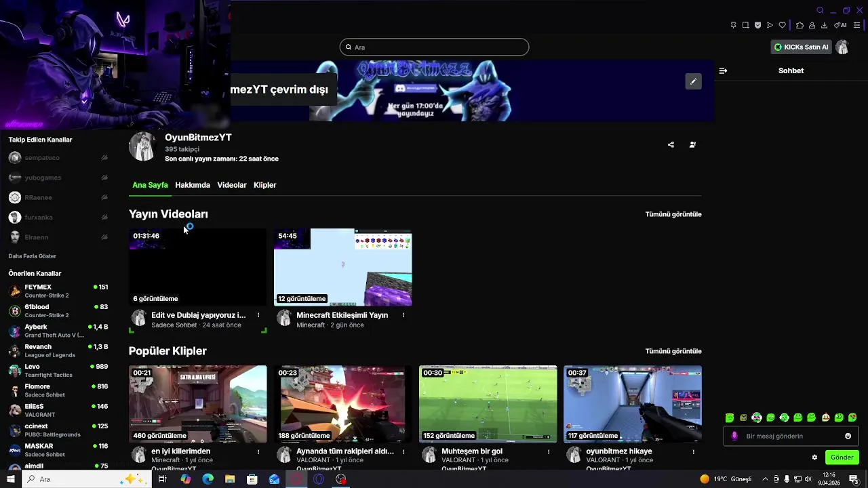Click the Ara search field at top
868x488 pixels.
click(434, 47)
